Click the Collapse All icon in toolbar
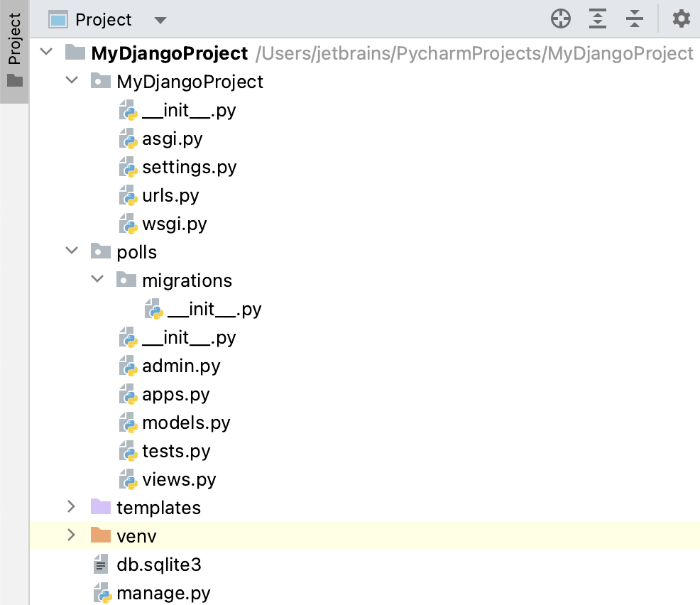 [634, 19]
